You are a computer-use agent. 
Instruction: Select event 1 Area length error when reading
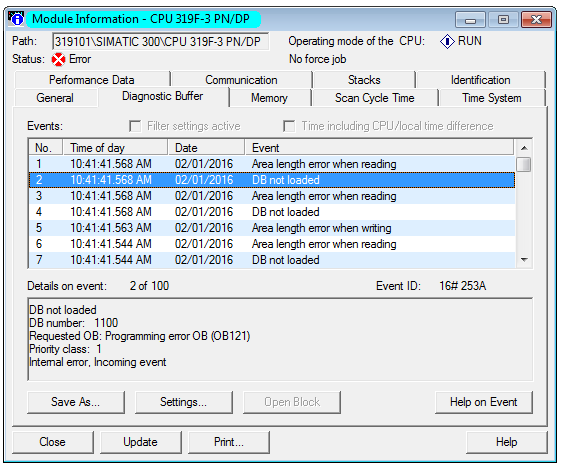[x=272, y=164]
